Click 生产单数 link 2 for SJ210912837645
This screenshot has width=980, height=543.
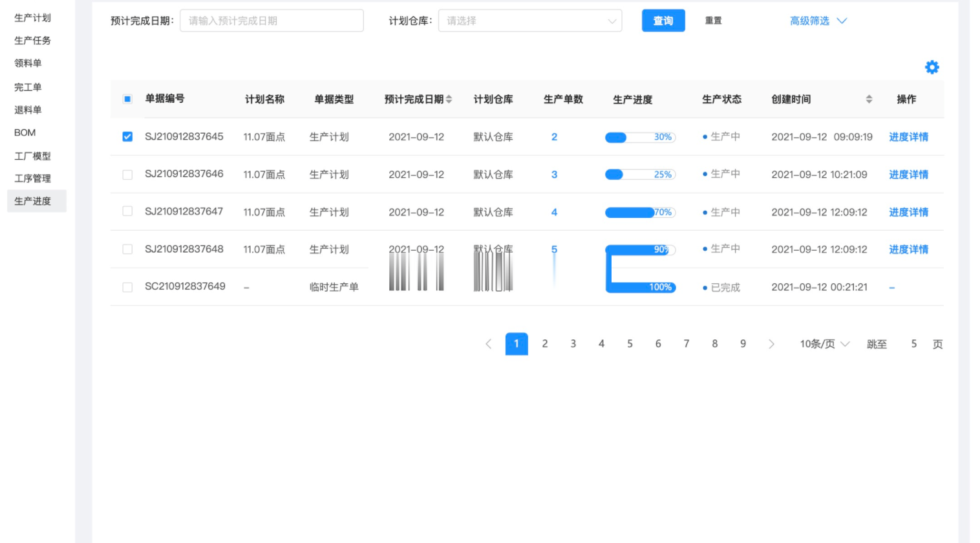(554, 137)
